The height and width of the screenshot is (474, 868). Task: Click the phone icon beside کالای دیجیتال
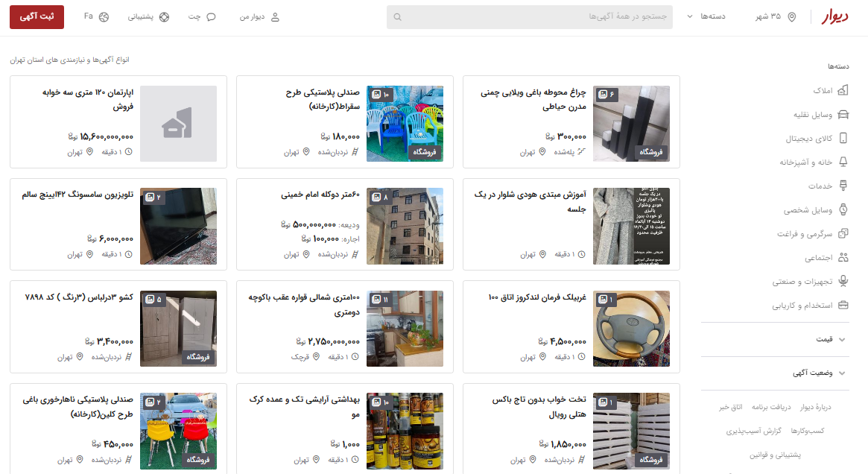click(843, 139)
